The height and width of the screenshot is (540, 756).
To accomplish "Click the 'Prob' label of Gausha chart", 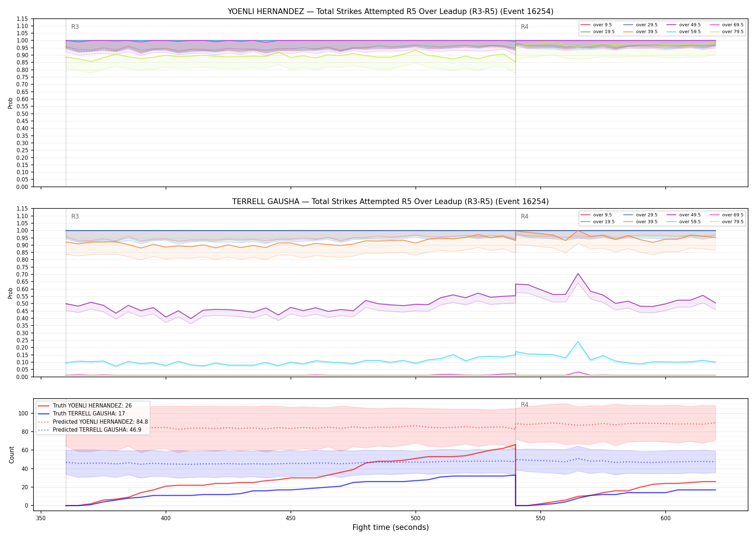I will tap(10, 293).
